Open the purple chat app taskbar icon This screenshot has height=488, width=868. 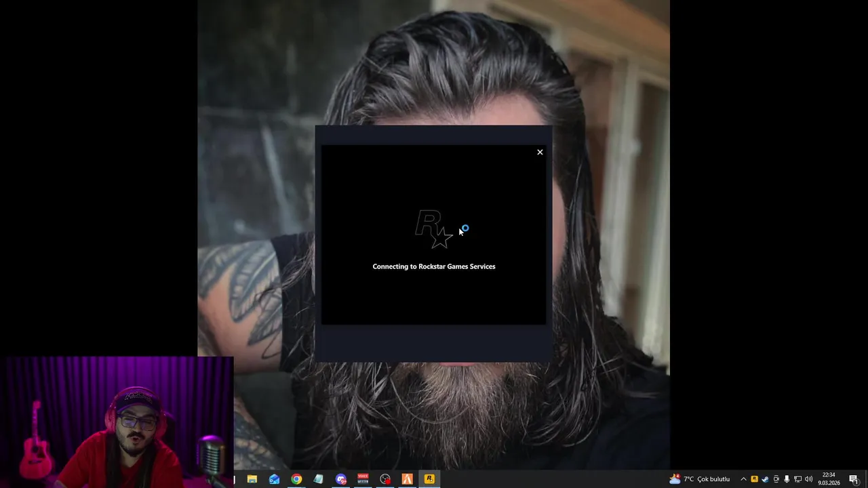(x=341, y=479)
